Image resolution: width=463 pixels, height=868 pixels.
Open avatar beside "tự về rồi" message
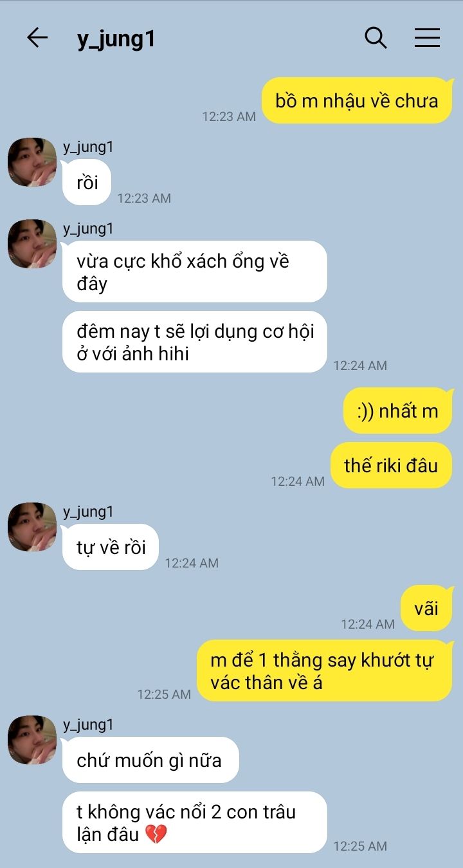(32, 527)
